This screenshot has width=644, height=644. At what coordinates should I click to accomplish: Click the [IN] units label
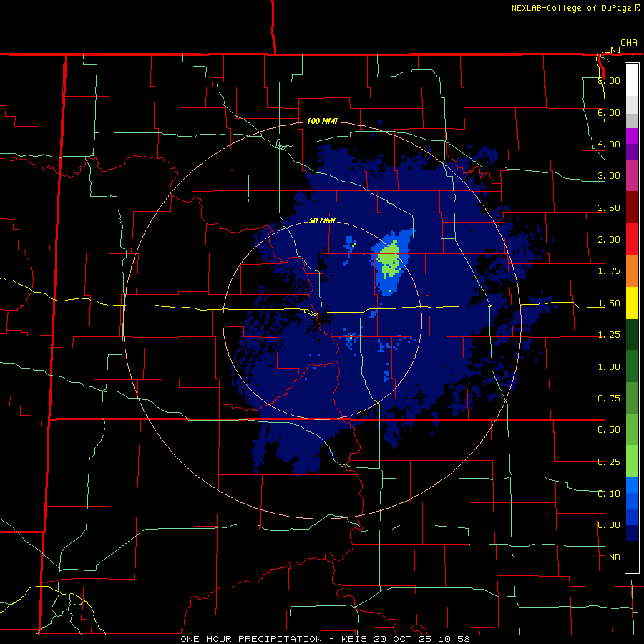(x=610, y=49)
